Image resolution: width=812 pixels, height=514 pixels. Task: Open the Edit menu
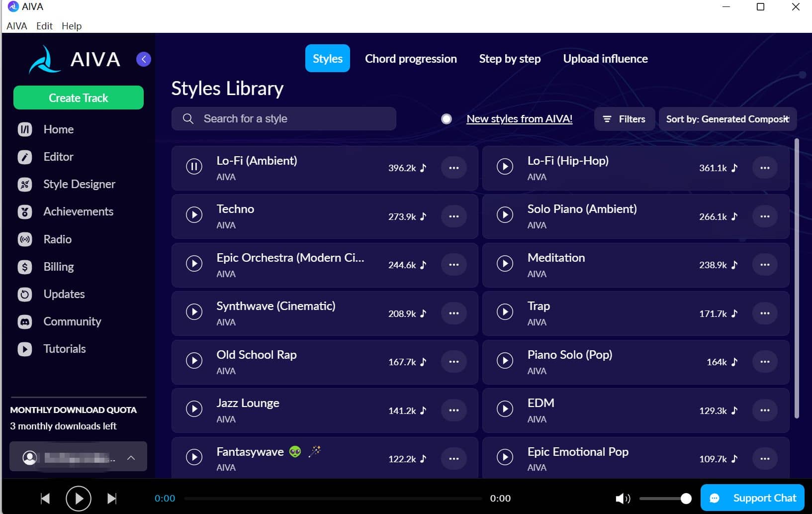coord(44,26)
